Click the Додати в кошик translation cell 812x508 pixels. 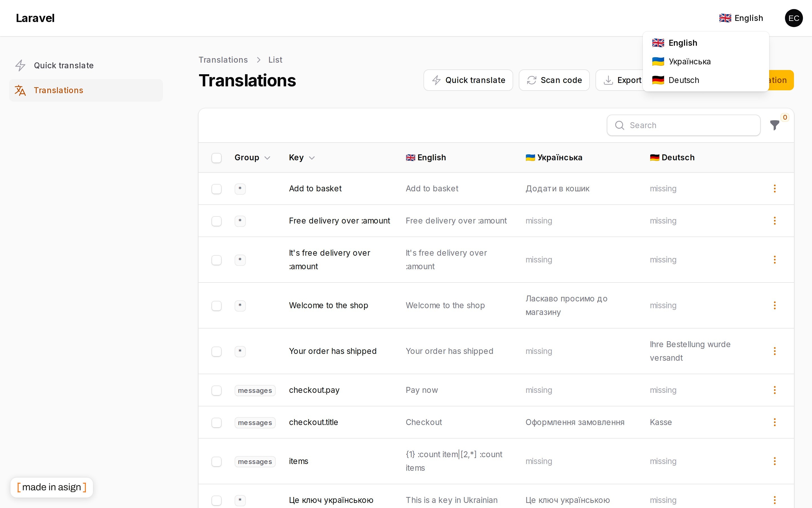557,189
